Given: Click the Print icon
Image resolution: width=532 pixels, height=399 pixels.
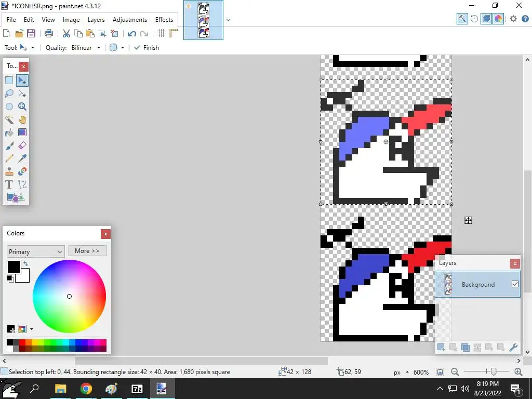Looking at the screenshot, I should 48,33.
